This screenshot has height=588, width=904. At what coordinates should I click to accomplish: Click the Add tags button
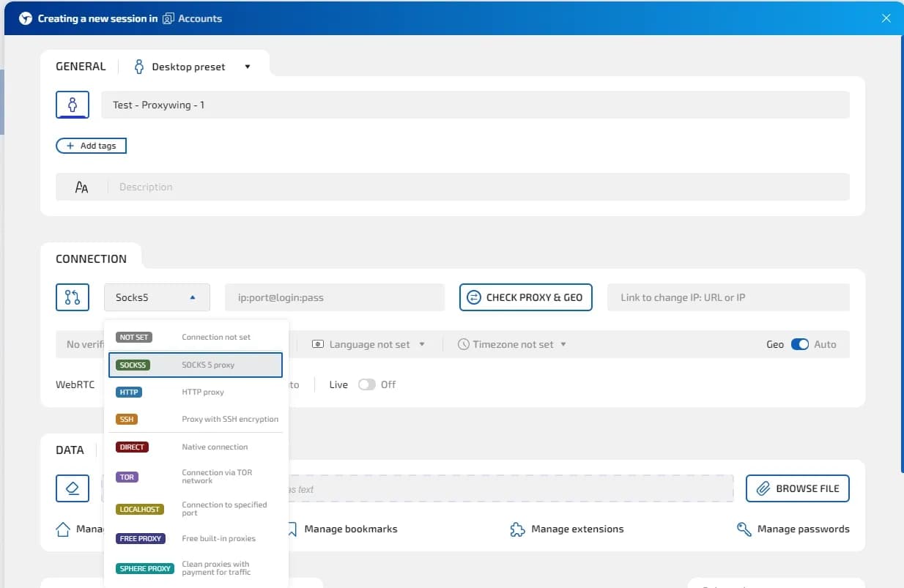coord(91,145)
